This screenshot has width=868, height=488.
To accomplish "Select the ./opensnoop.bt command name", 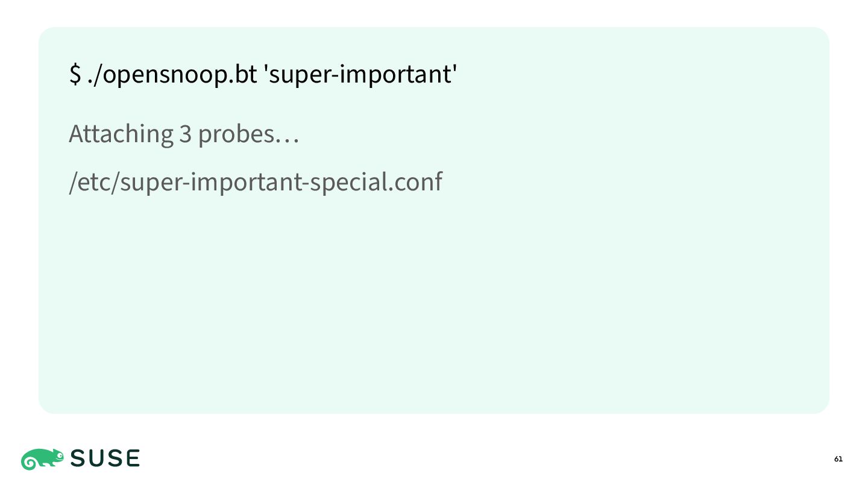I will point(172,75).
